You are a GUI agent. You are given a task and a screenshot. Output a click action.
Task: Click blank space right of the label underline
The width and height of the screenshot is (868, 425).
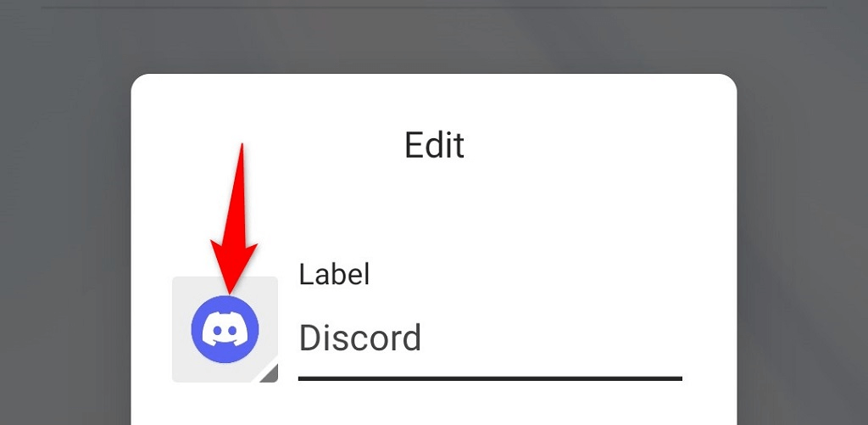click(x=709, y=379)
